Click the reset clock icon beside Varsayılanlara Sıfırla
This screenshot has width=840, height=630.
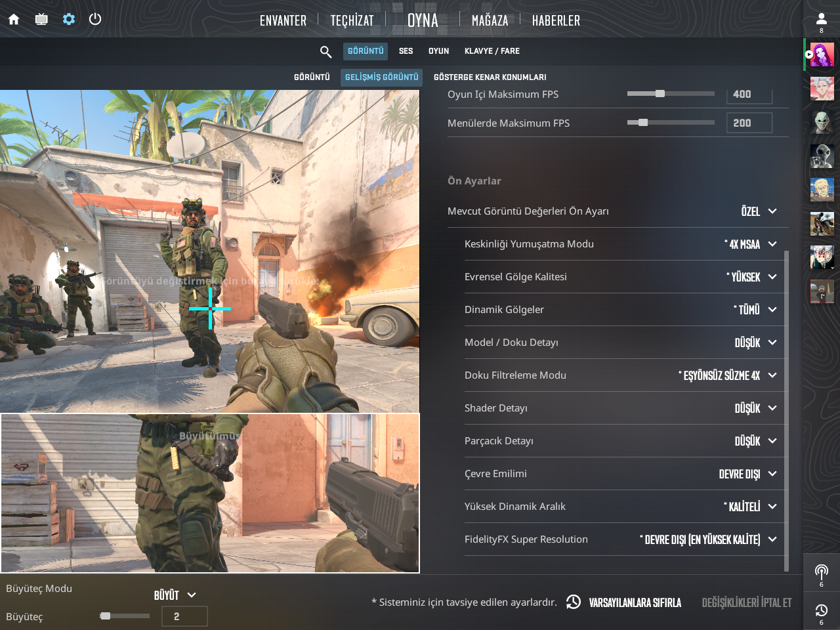pyautogui.click(x=574, y=602)
